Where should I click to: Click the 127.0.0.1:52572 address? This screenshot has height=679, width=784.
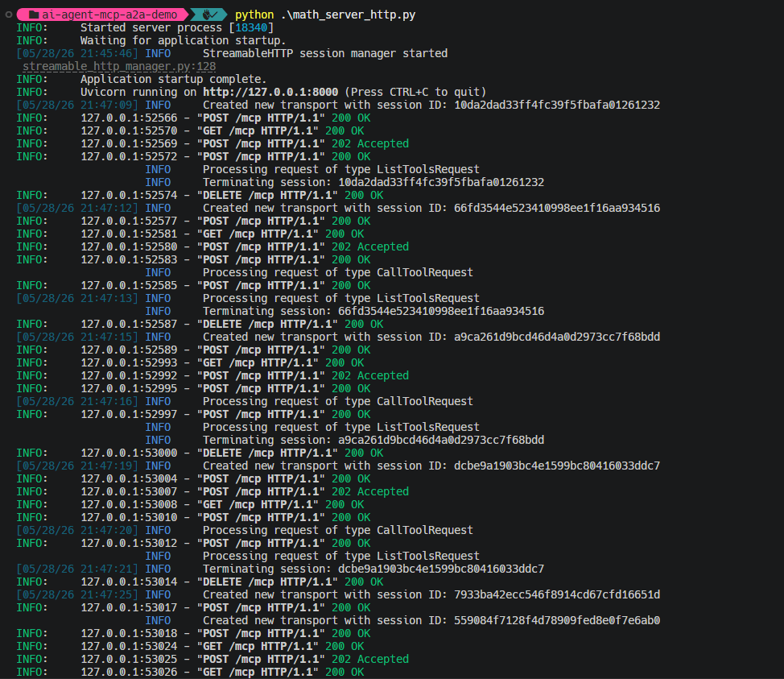pyautogui.click(x=129, y=156)
